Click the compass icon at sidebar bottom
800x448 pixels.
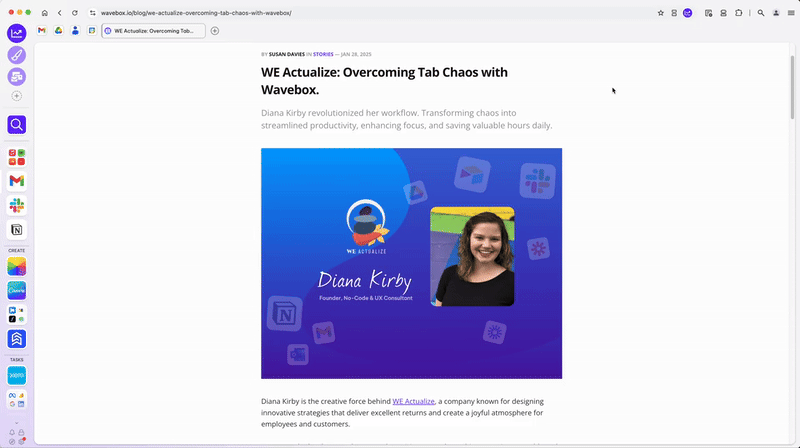click(x=12, y=442)
